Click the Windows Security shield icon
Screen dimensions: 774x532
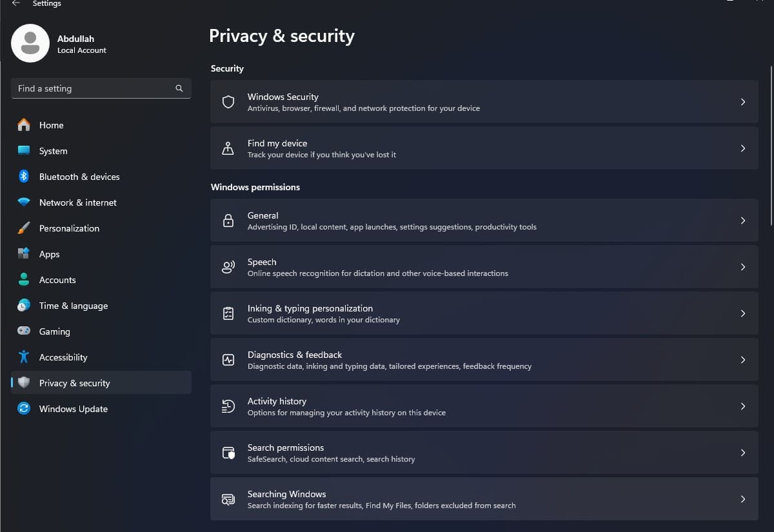228,102
